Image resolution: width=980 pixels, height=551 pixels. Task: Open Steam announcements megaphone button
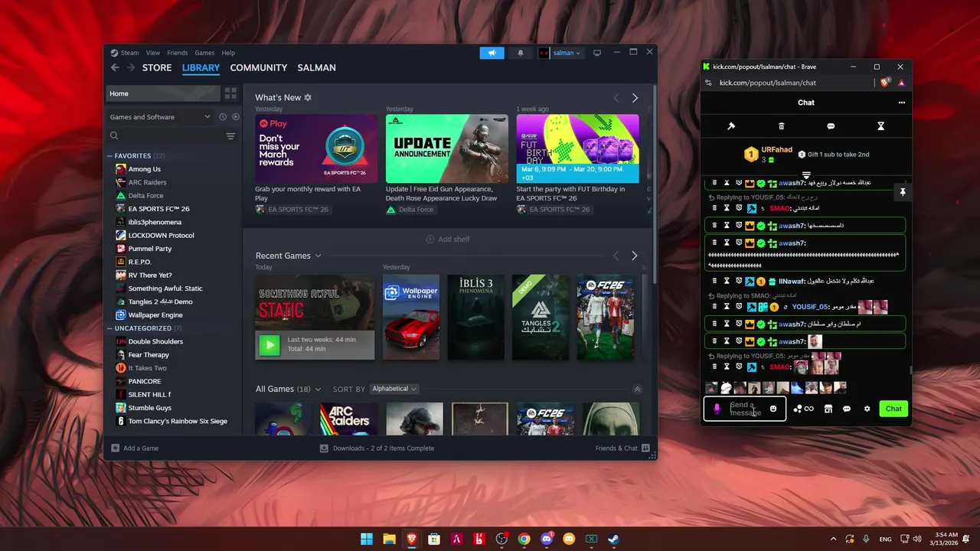tap(492, 53)
